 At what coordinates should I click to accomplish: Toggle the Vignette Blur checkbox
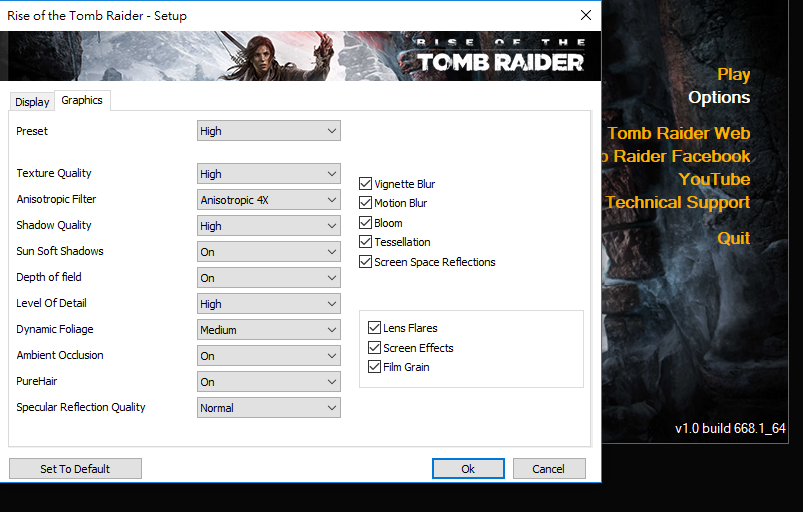365,184
